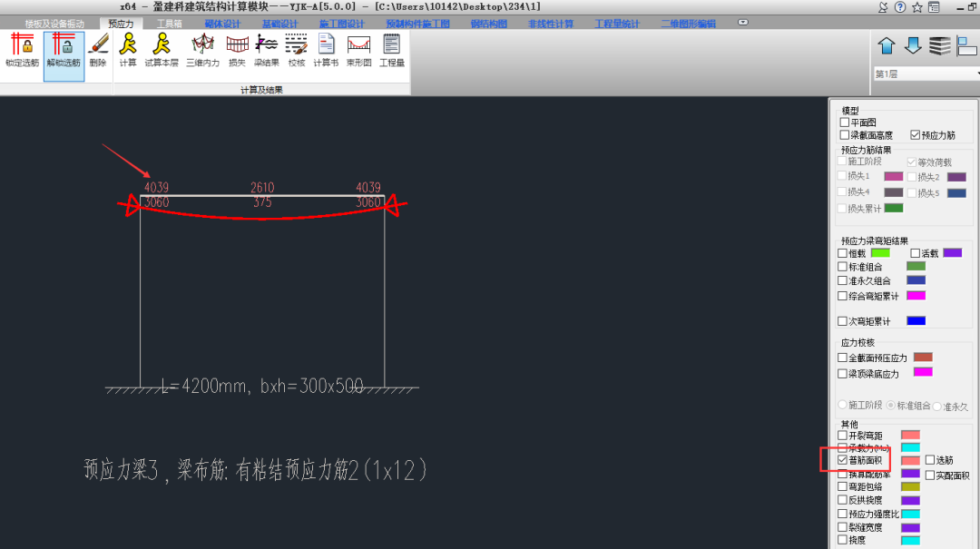This screenshot has height=549, width=980.
Task: Tick the 反拱挠度 checkbox
Action: 842,500
